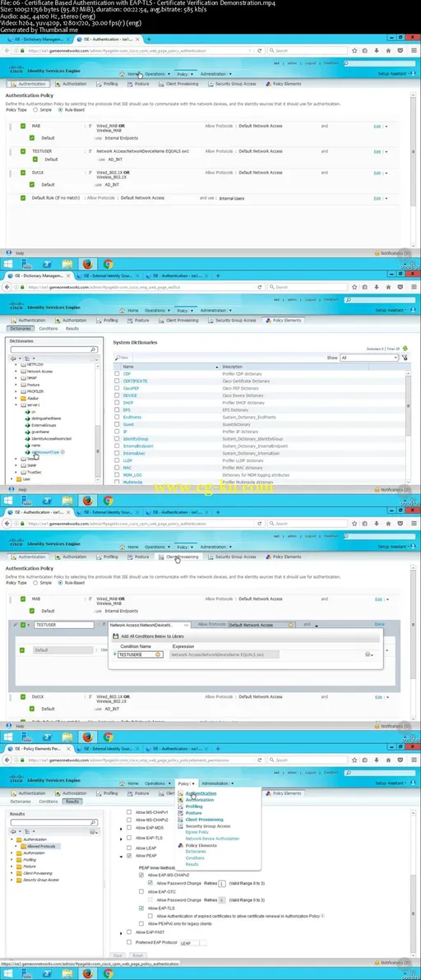The image size is (421, 980).
Task: Click the gear icon in the Results tree toolbar
Action: [94, 832]
